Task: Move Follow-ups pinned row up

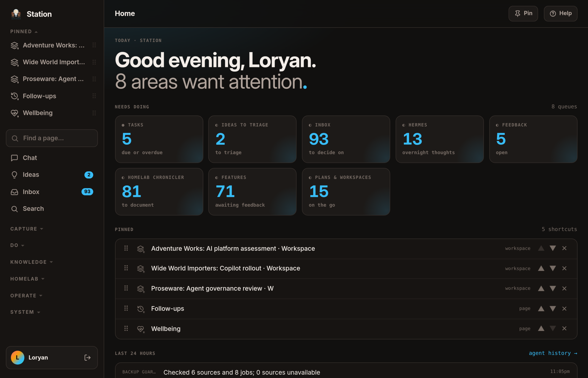Action: pyautogui.click(x=541, y=309)
